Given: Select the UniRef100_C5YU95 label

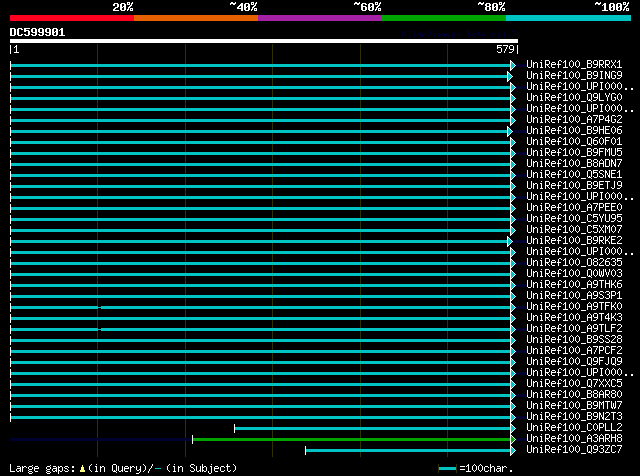Looking at the screenshot, I should 574,218.
